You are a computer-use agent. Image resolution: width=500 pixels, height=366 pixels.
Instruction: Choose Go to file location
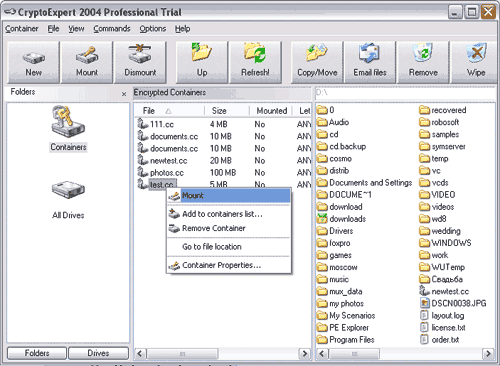pos(229,247)
